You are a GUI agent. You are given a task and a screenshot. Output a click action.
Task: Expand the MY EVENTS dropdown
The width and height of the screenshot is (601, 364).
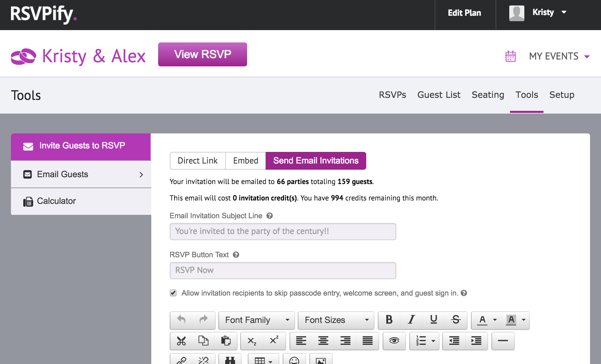point(559,56)
